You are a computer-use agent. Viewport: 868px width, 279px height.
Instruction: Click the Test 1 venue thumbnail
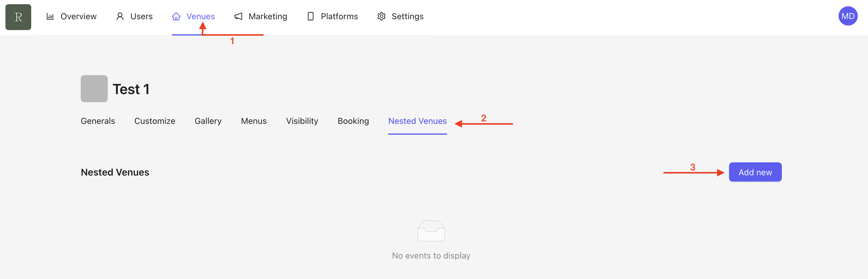[94, 89]
